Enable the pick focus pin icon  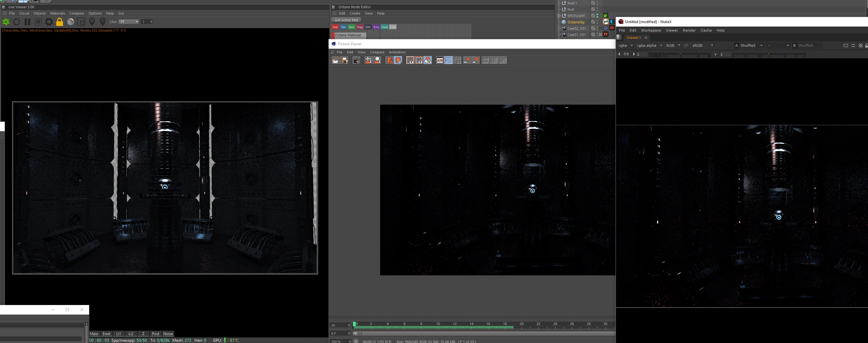pos(92,22)
